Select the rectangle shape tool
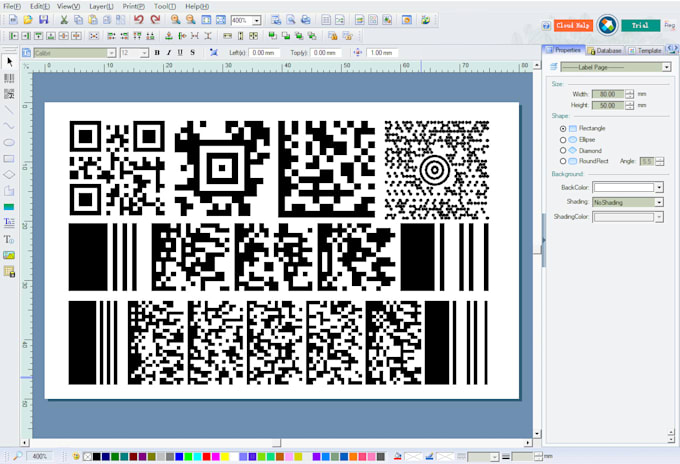This screenshot has width=680, height=464. click(9, 159)
